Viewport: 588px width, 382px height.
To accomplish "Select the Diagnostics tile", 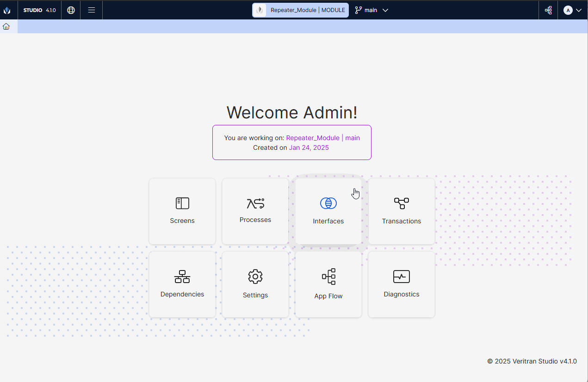I will [401, 284].
